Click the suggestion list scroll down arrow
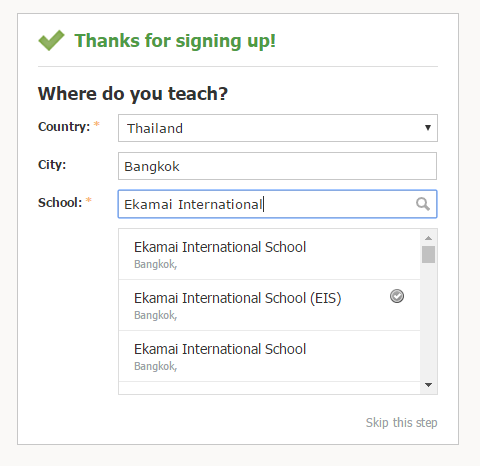Screen dimensions: 480x466 click(429, 385)
